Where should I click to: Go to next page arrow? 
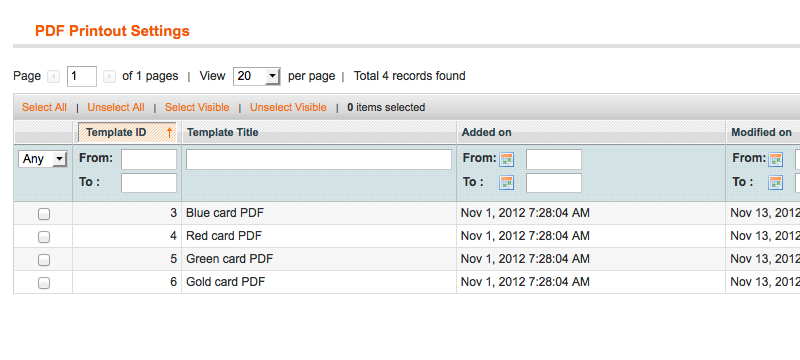(109, 76)
